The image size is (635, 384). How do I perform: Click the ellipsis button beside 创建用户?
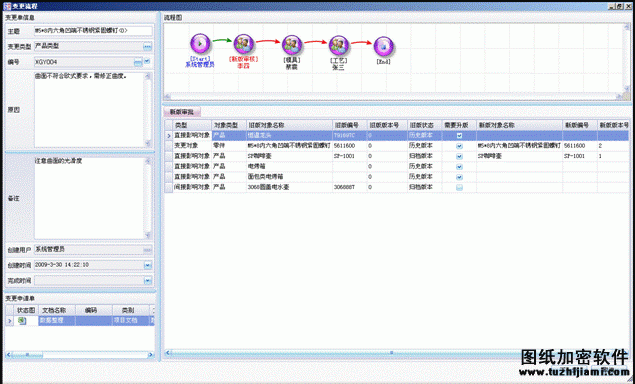coord(147,250)
